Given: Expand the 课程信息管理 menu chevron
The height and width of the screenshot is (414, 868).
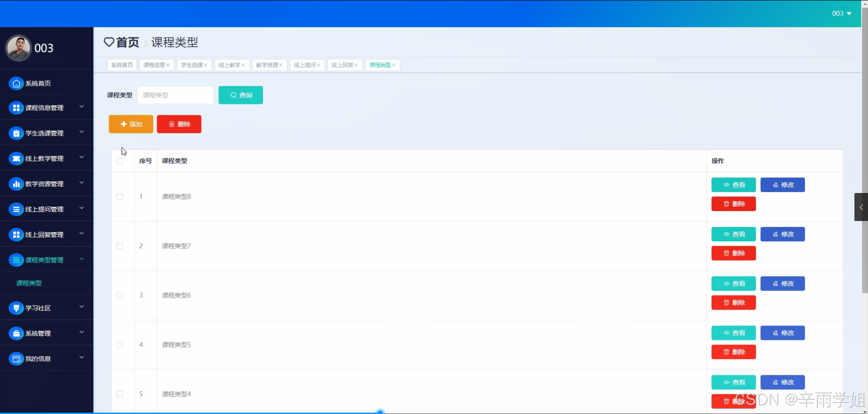Looking at the screenshot, I should tap(82, 107).
